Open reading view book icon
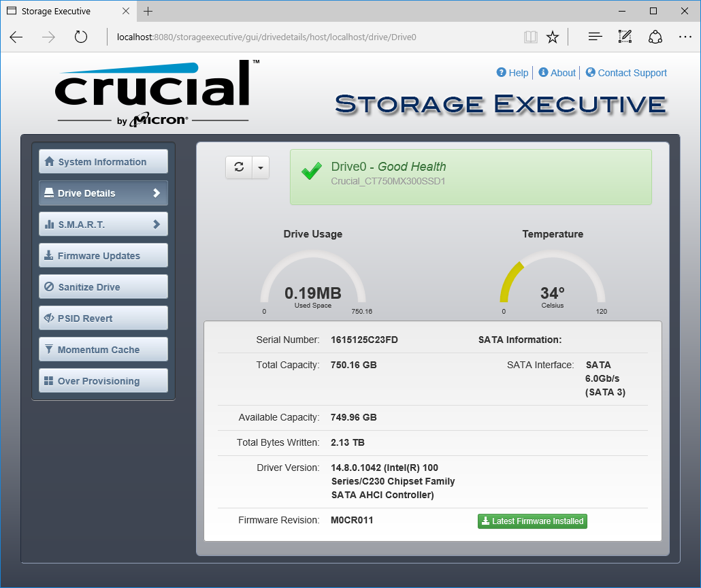 (531, 37)
